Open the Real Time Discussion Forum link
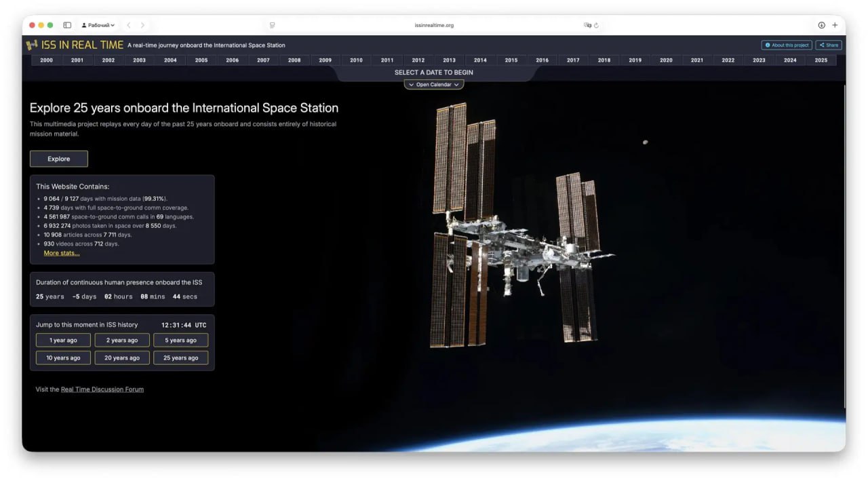 click(102, 389)
